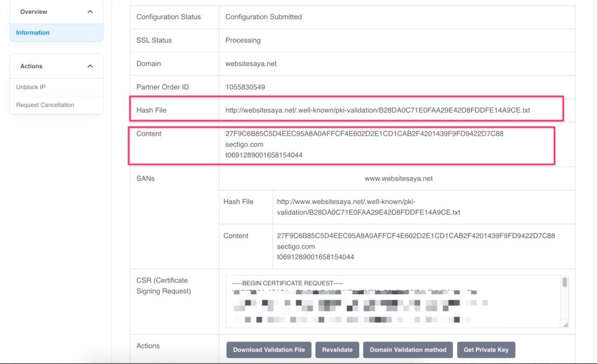This screenshot has height=364, width=597.
Task: Click Partner Order ID value 1055830549
Action: click(x=245, y=87)
